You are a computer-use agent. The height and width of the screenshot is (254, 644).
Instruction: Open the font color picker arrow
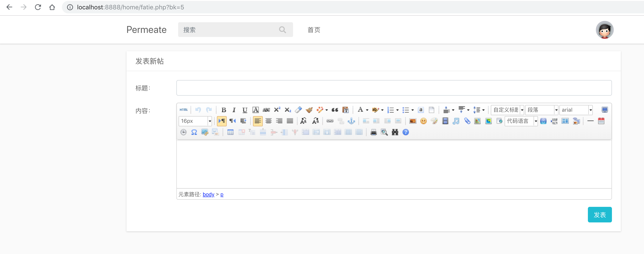367,110
